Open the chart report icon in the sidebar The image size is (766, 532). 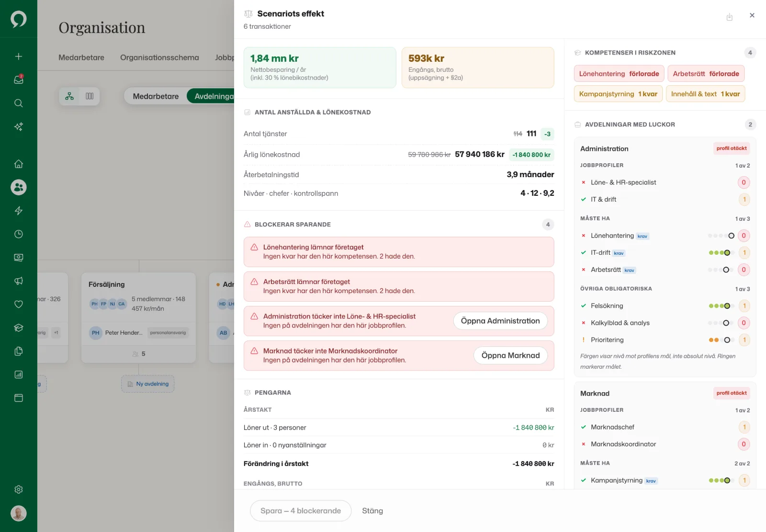19,374
